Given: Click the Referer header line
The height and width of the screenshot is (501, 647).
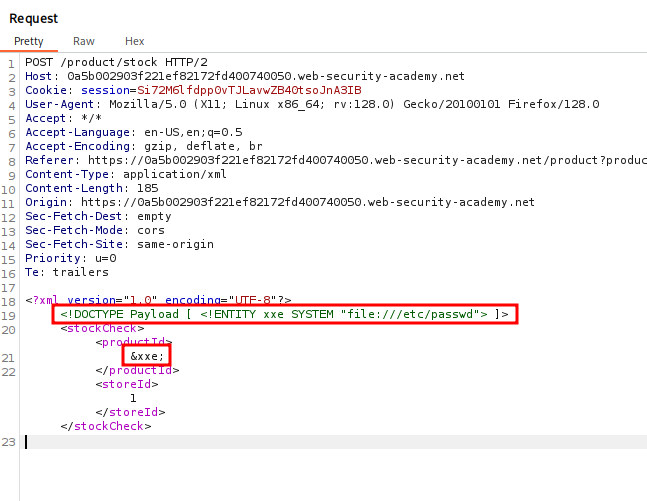Looking at the screenshot, I should [336, 161].
